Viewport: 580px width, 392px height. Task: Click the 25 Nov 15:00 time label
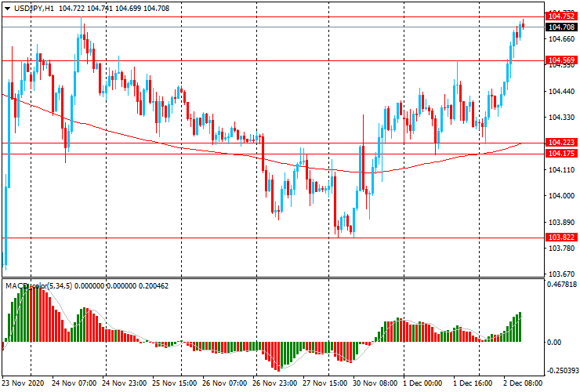(175, 383)
